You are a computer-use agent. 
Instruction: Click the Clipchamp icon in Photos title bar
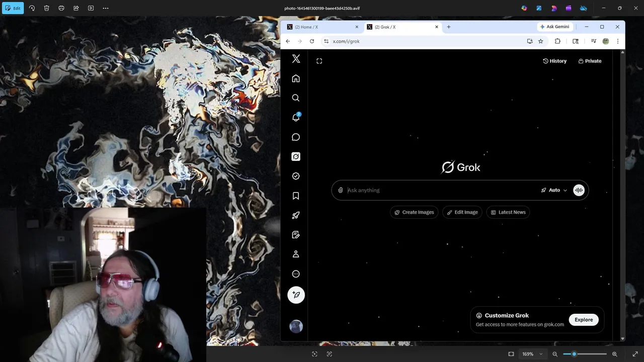(x=569, y=8)
